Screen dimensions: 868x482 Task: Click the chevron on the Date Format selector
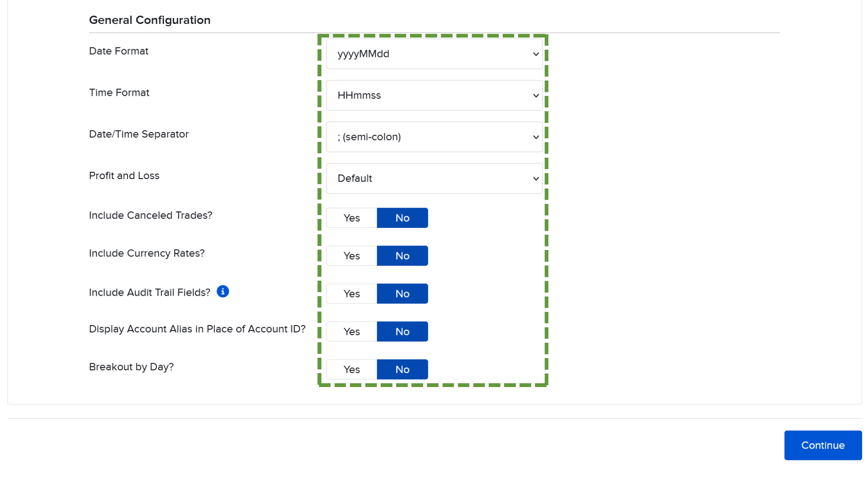pos(535,53)
